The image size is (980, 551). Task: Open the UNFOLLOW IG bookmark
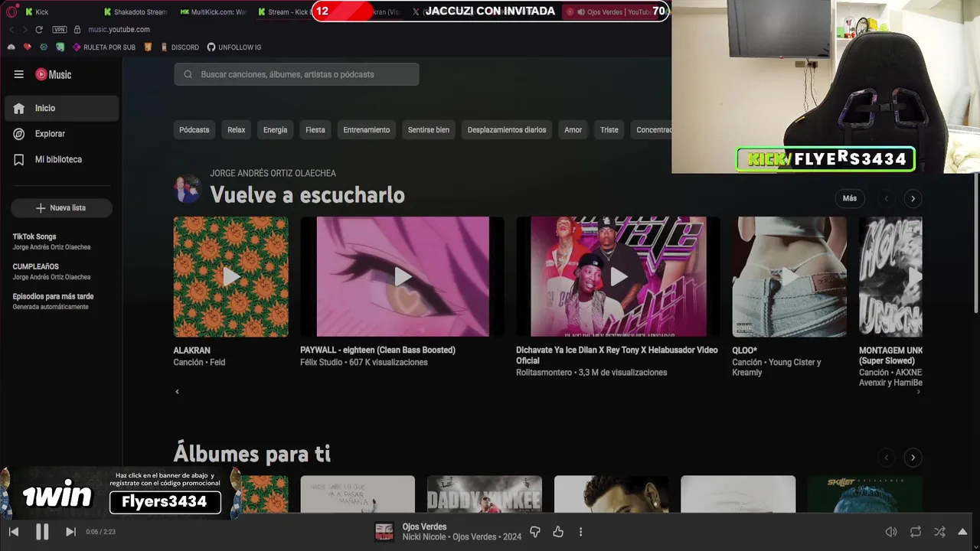234,47
